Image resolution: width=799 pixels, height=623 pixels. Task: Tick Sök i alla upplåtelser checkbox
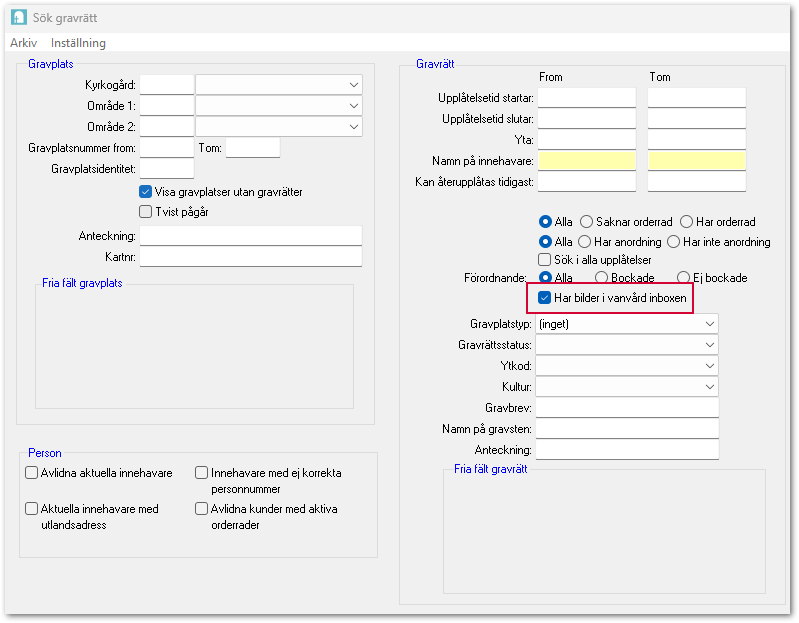pos(545,260)
